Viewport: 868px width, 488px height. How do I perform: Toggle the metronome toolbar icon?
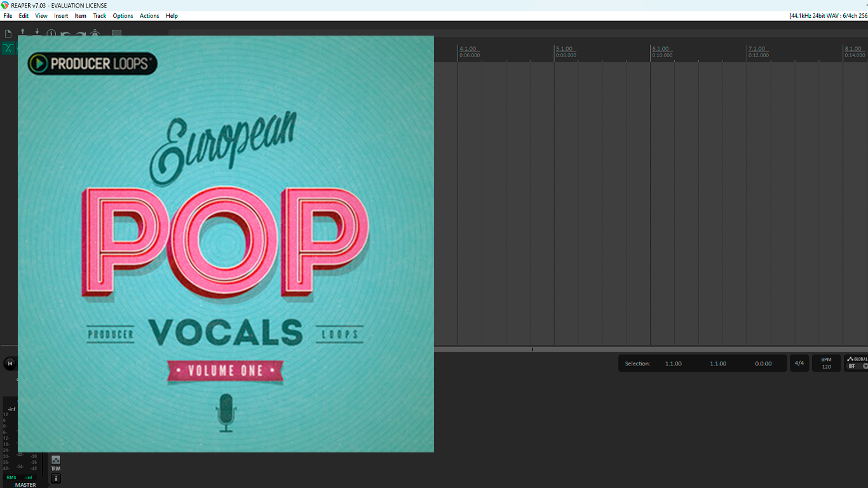pyautogui.click(x=95, y=32)
